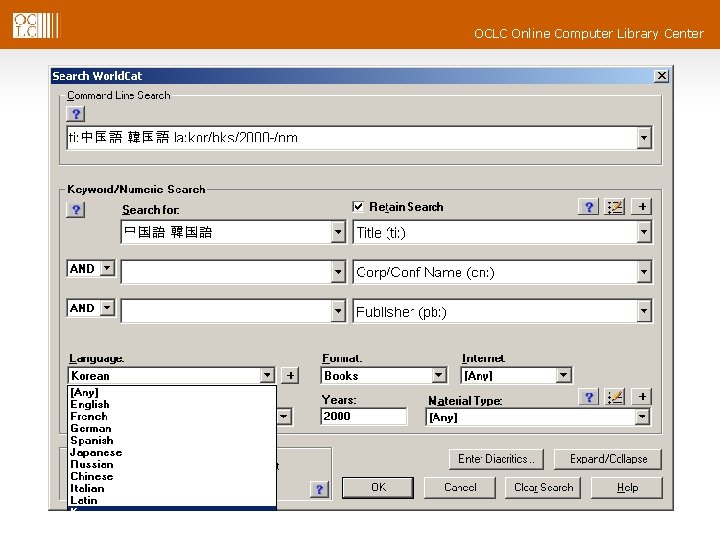
Task: Click the Enter Diacritics button
Action: coord(496,459)
